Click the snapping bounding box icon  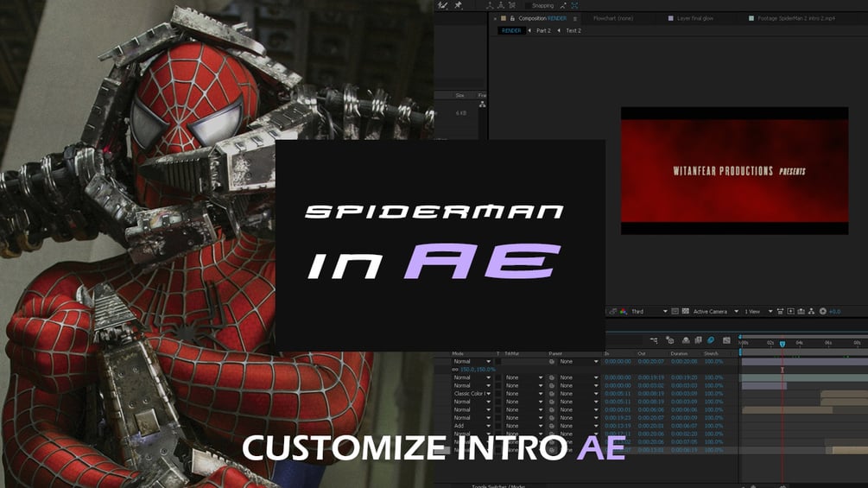point(574,5)
